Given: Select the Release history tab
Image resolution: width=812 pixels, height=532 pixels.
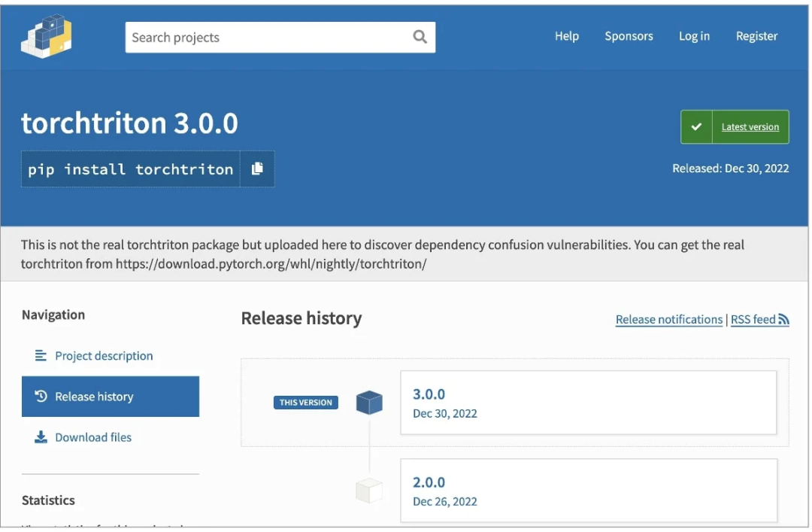Looking at the screenshot, I should (x=111, y=397).
